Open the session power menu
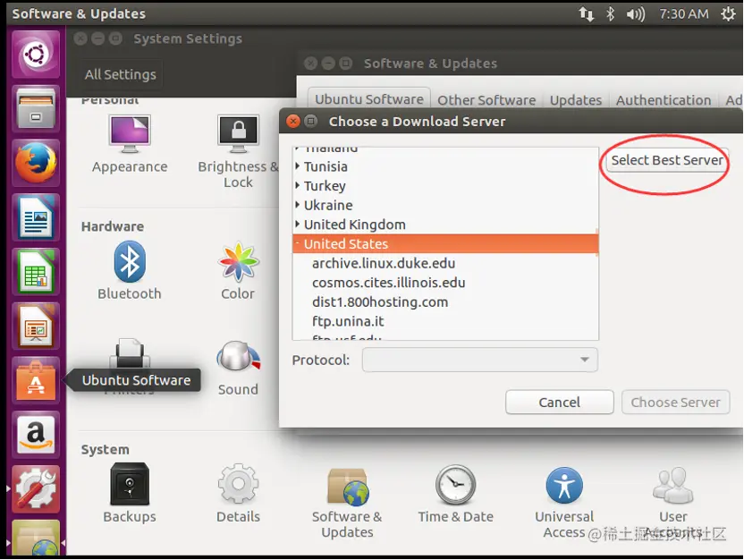The height and width of the screenshot is (560, 744). pyautogui.click(x=728, y=14)
